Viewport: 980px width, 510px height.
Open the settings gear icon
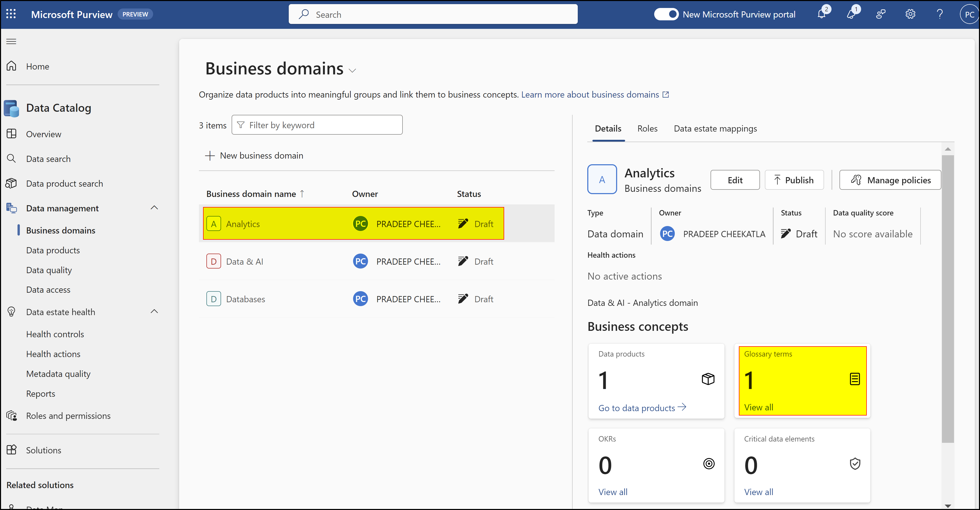pos(910,14)
